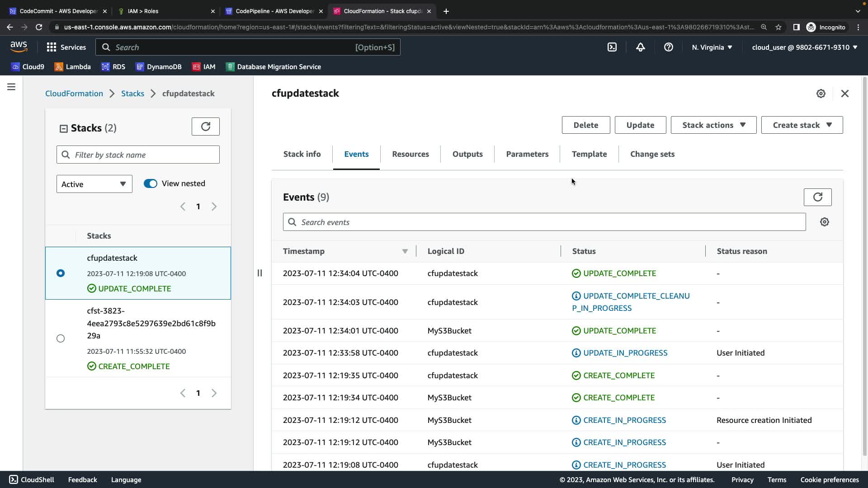The height and width of the screenshot is (488, 868).
Task: Open the help question mark menu
Action: tap(669, 47)
